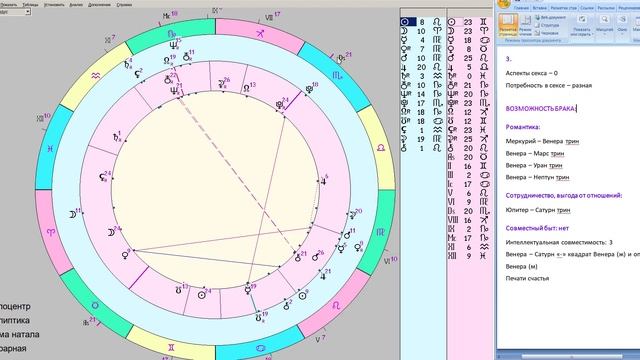Select the inner Sun glyph at 24 degrees
The image size is (640, 360).
(202, 295)
